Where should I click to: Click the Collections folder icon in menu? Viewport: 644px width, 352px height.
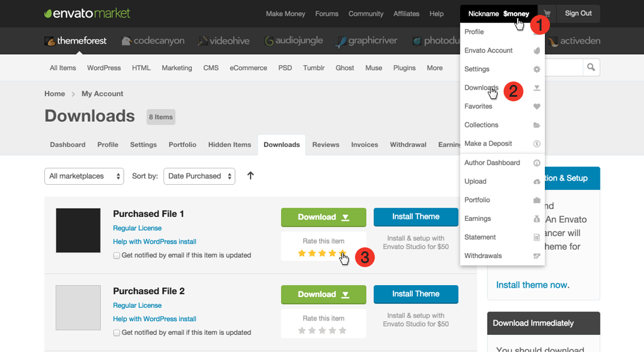(x=537, y=125)
